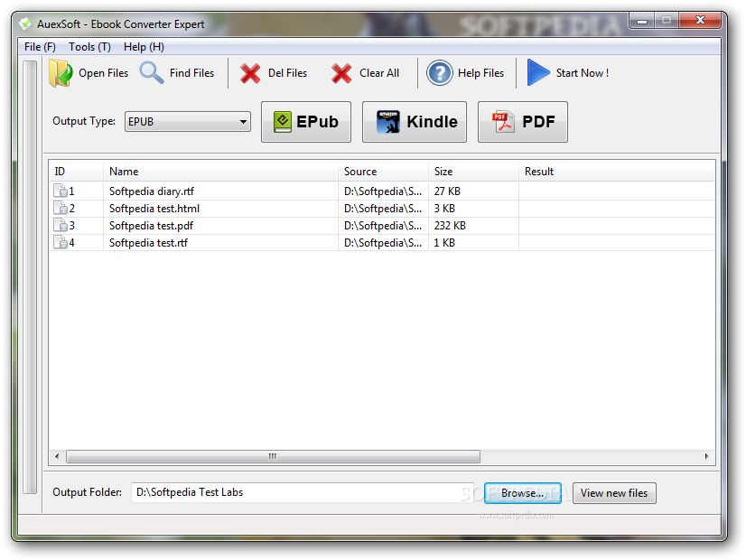Click the Del Files toolbar label
This screenshot has width=746, height=560.
(x=287, y=73)
